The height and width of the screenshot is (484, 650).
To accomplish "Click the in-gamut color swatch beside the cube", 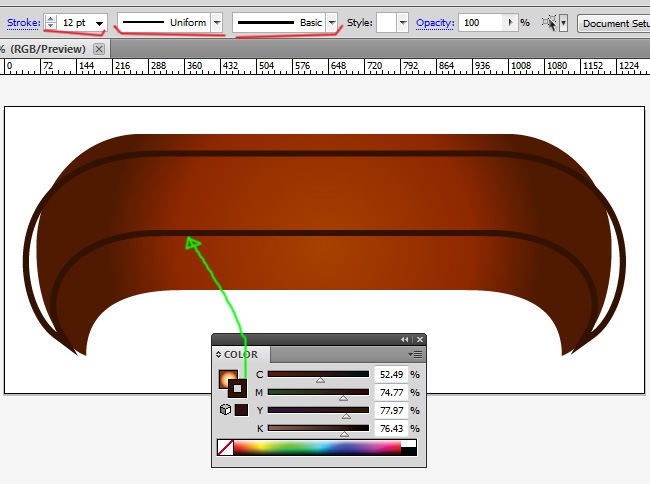I will pos(241,409).
